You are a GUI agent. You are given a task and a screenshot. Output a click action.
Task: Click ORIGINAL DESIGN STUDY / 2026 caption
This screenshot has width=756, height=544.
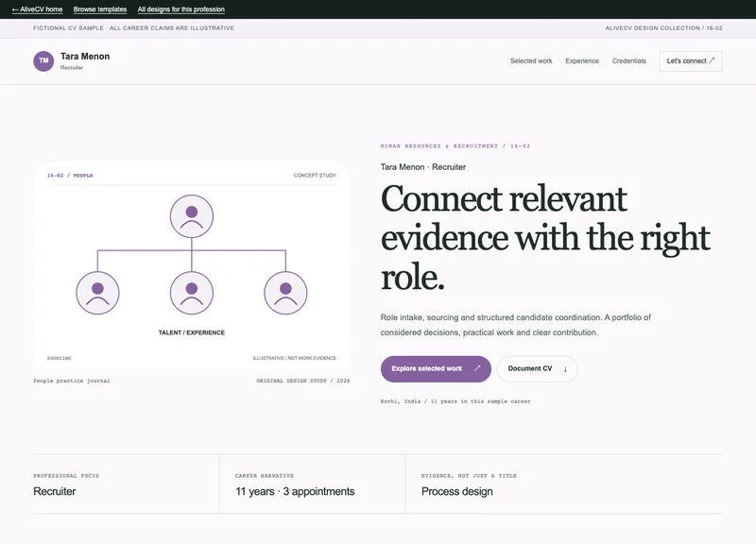point(303,381)
